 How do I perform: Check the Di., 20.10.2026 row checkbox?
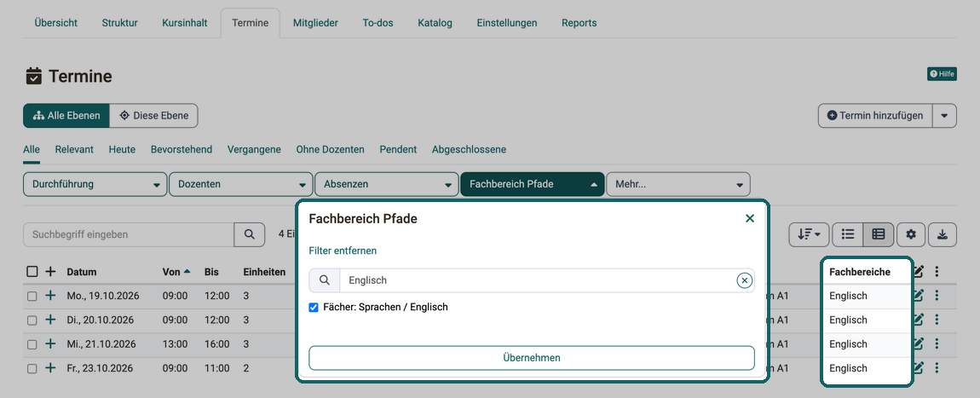[x=32, y=320]
